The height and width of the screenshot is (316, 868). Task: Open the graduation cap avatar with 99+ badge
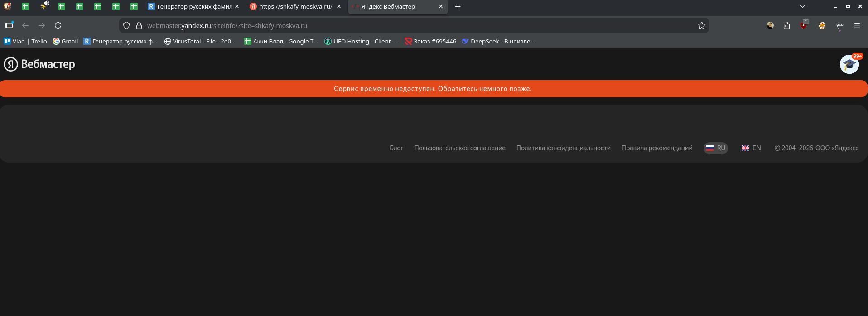(850, 64)
